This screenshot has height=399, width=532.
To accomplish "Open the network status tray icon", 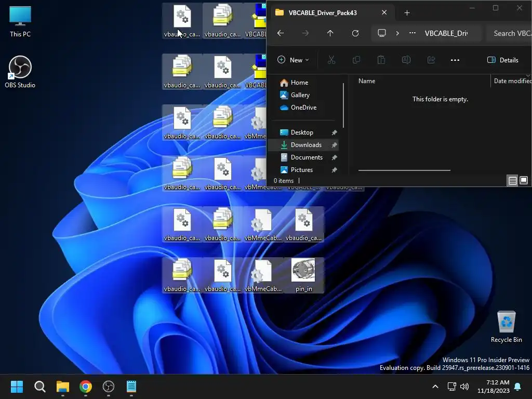I will pyautogui.click(x=451, y=387).
